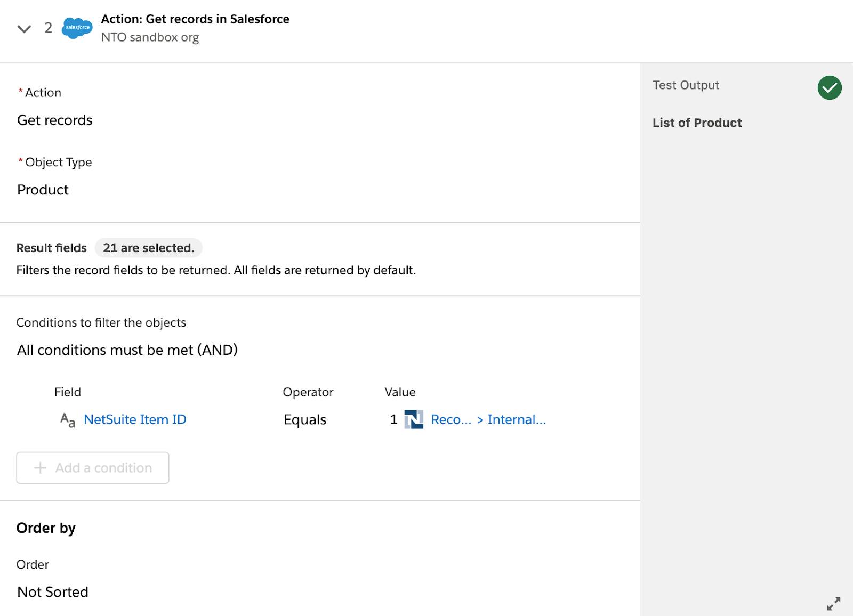Open the Get records action selector
Viewport: 853px width, 616px height.
pos(55,120)
